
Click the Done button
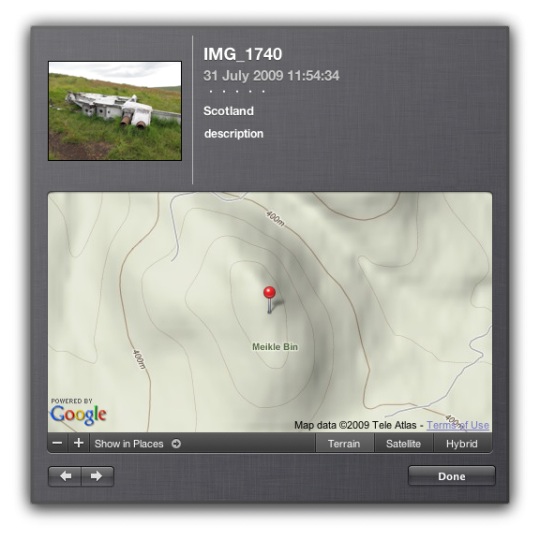point(451,476)
